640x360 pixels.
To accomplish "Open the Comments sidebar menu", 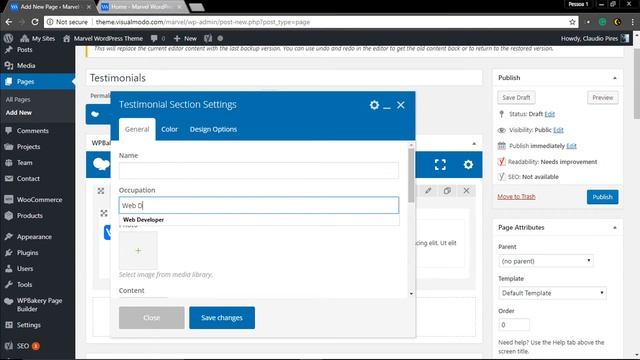I will (x=33, y=131).
